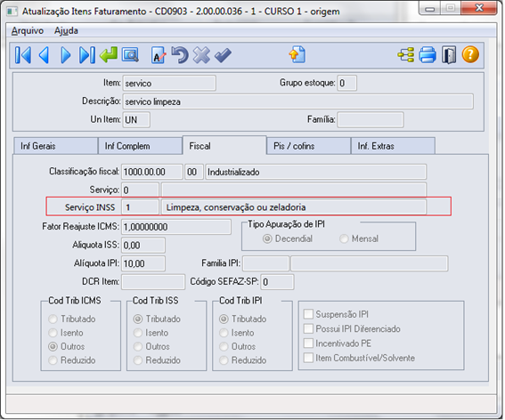Open the Ajuda menu
Viewport: 505px width, 420px height.
tap(66, 31)
